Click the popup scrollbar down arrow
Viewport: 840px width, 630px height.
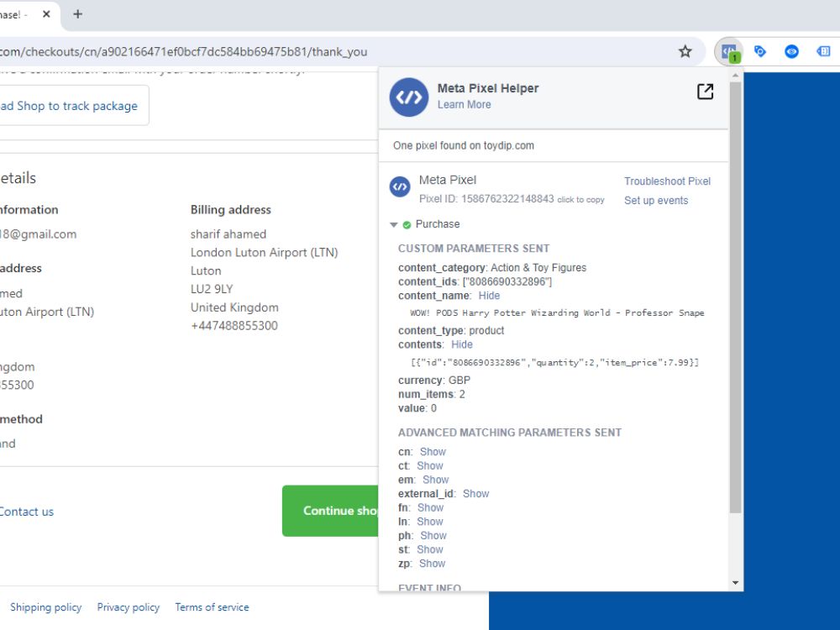(736, 584)
